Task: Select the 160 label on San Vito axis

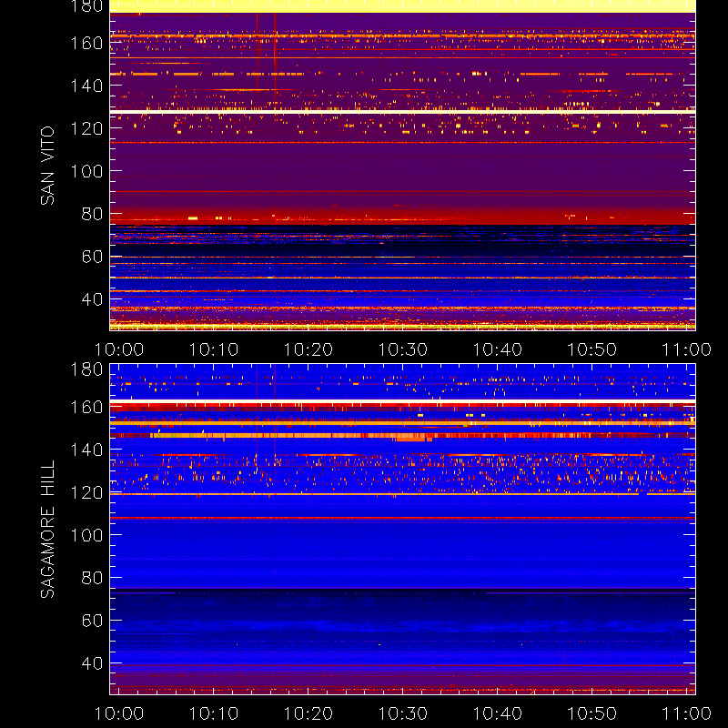Action: pos(86,43)
